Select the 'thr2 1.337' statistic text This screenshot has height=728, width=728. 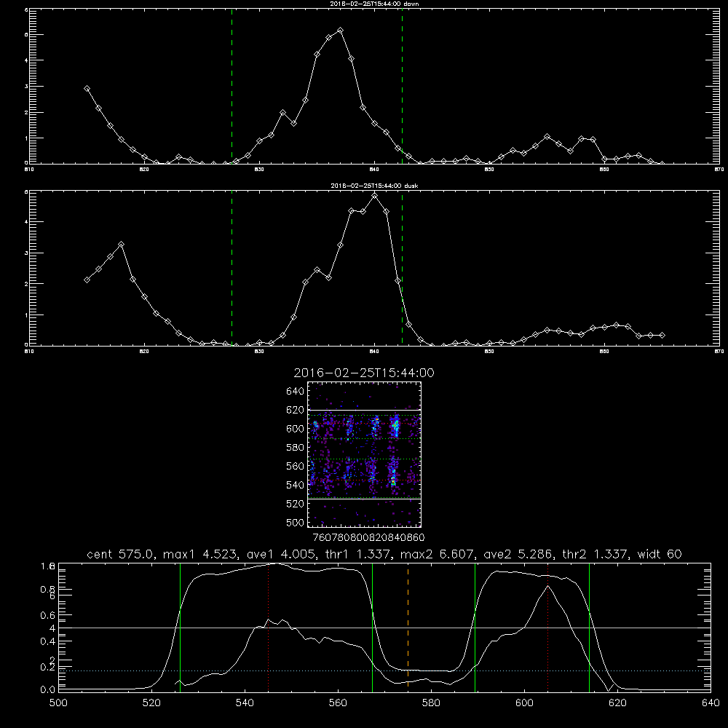pos(596,554)
